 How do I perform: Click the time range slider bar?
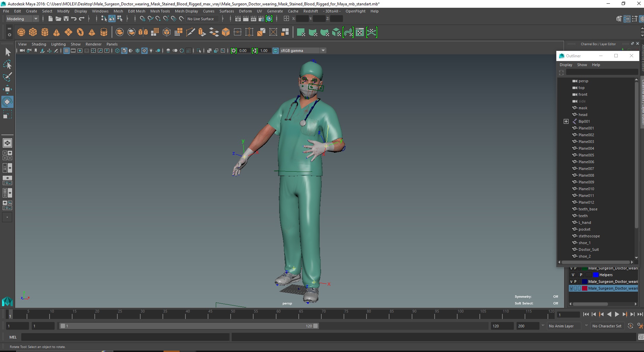click(x=189, y=326)
